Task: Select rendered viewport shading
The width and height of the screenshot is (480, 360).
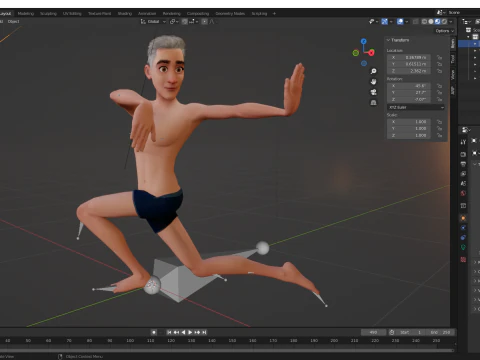Action: pos(444,21)
